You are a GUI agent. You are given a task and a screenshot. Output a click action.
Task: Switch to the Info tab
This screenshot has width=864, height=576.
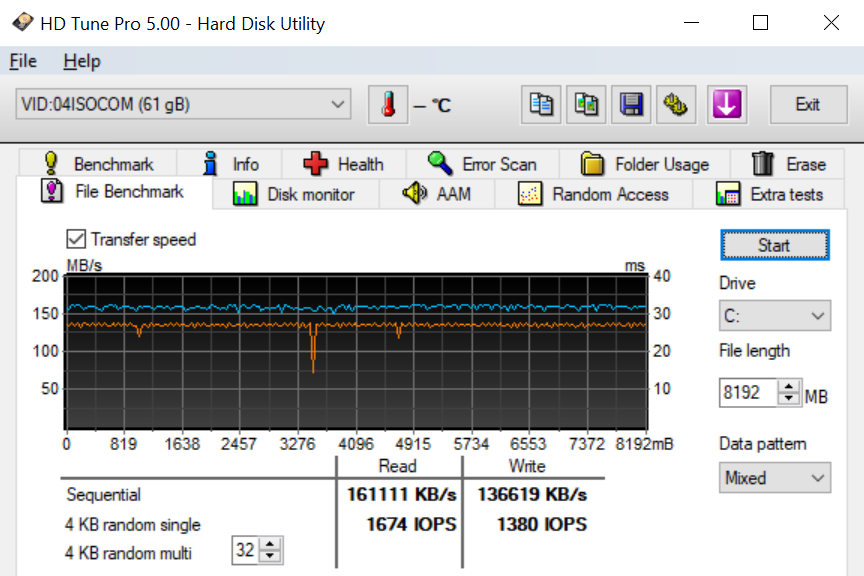[230, 164]
